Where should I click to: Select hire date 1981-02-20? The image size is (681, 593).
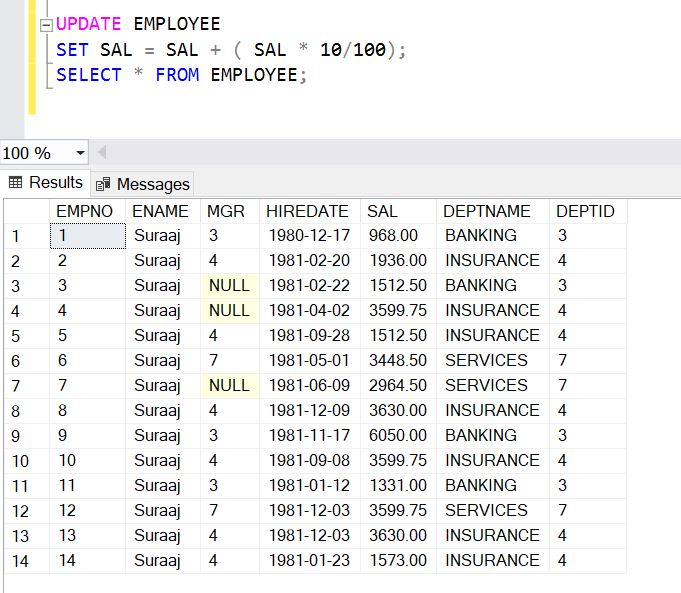(x=310, y=261)
